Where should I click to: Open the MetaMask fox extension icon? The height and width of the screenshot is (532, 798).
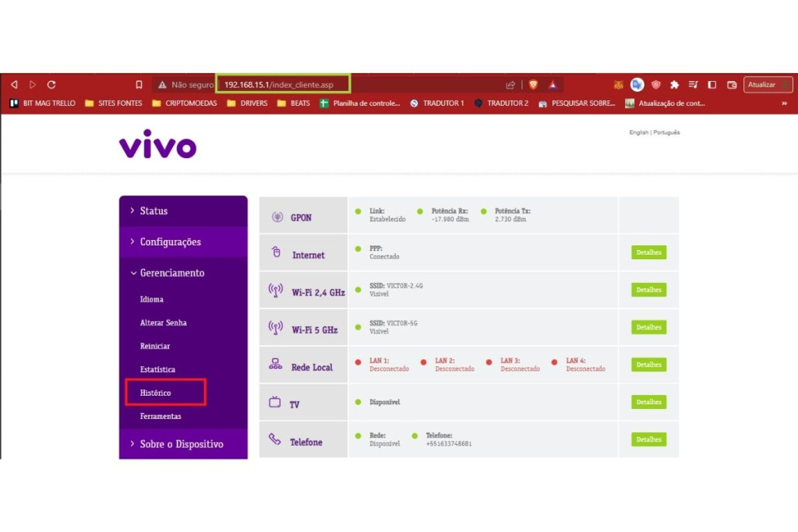coord(618,84)
